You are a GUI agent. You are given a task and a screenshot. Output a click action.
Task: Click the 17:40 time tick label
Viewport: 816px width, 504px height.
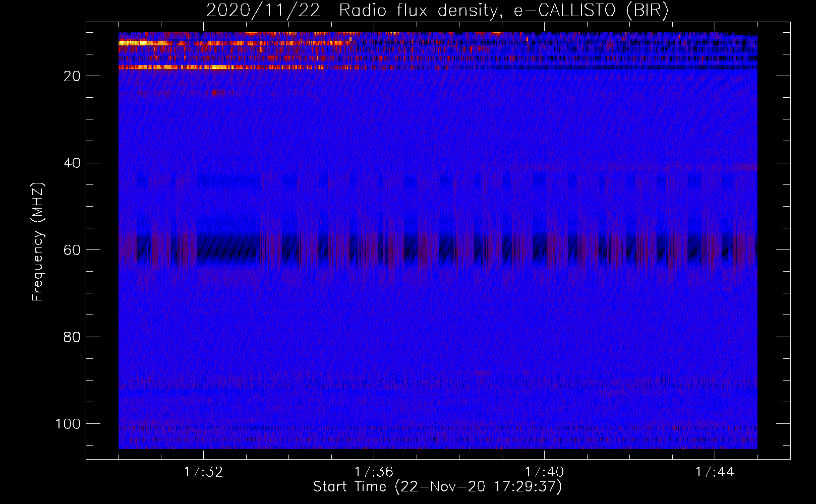(544, 472)
